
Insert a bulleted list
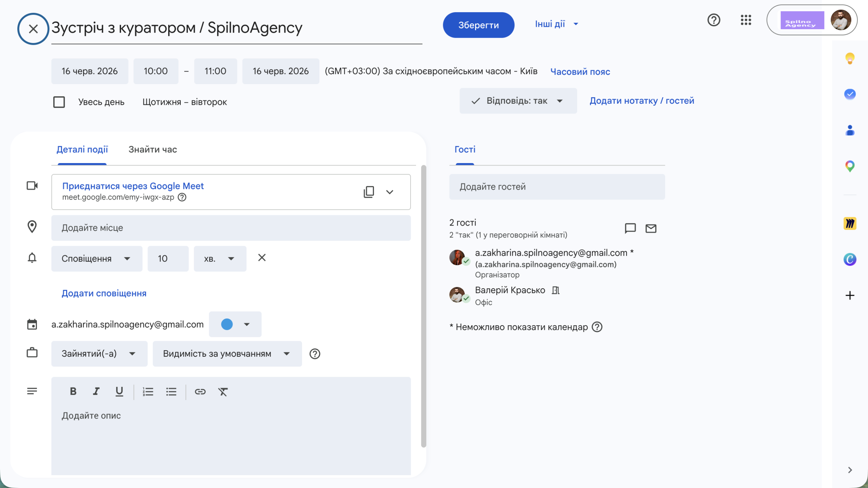(171, 392)
